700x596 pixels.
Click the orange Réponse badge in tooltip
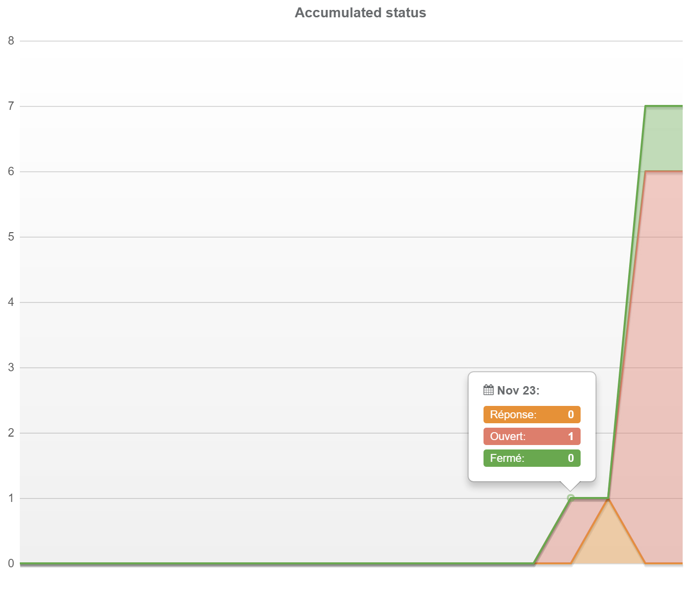(x=532, y=414)
